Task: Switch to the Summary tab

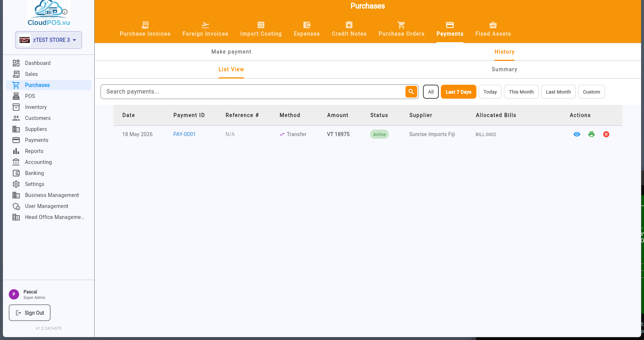Action: click(504, 69)
